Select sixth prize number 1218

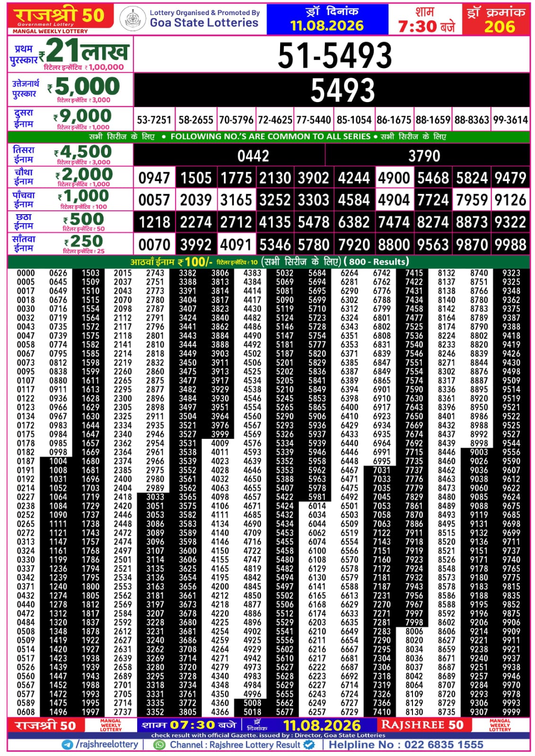pos(154,222)
